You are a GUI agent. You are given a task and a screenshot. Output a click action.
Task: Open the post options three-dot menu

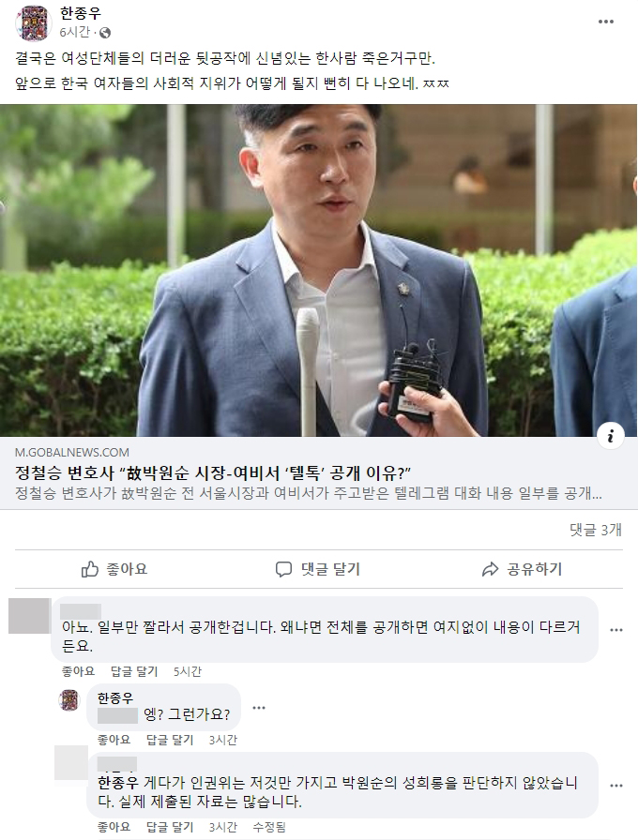coord(605,22)
